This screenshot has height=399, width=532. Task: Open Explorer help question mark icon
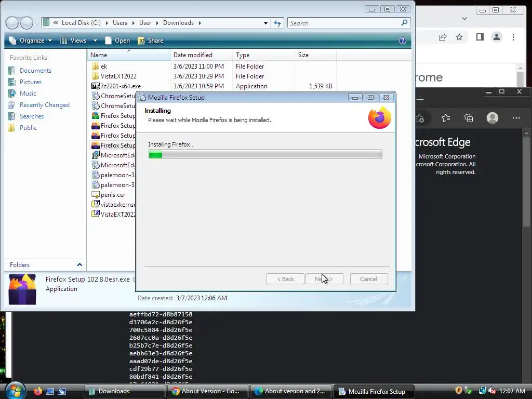[403, 41]
